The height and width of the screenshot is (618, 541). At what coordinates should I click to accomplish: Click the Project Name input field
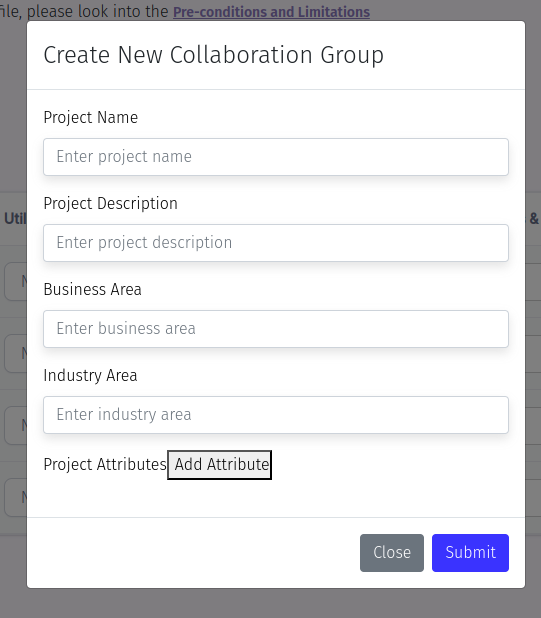tap(276, 157)
